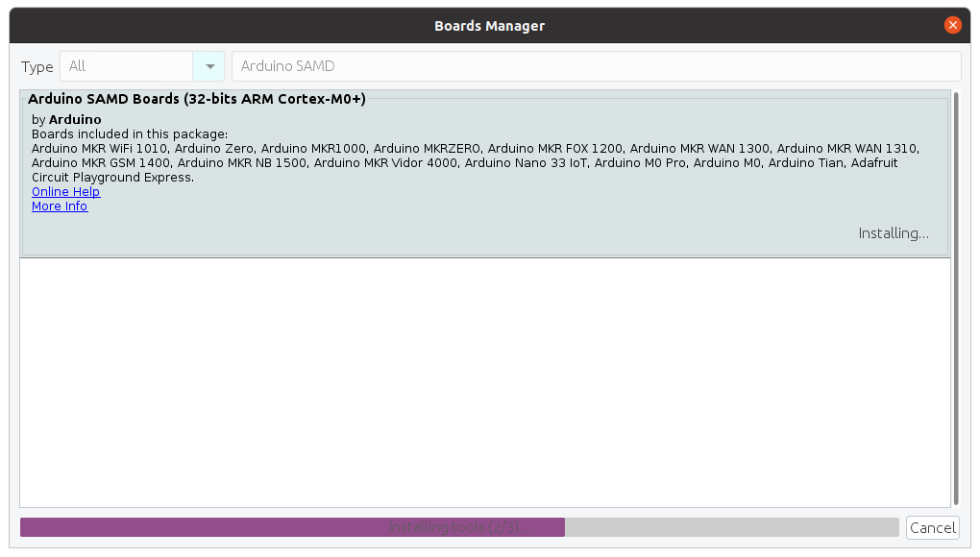
Task: Click the Boards Manager title bar
Action: point(489,25)
